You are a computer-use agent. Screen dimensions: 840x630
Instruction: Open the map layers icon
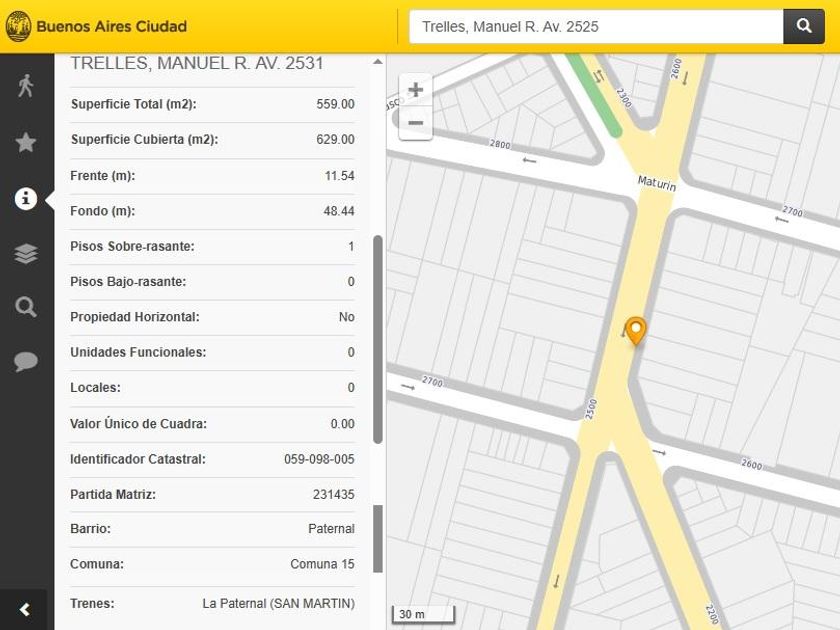(25, 253)
